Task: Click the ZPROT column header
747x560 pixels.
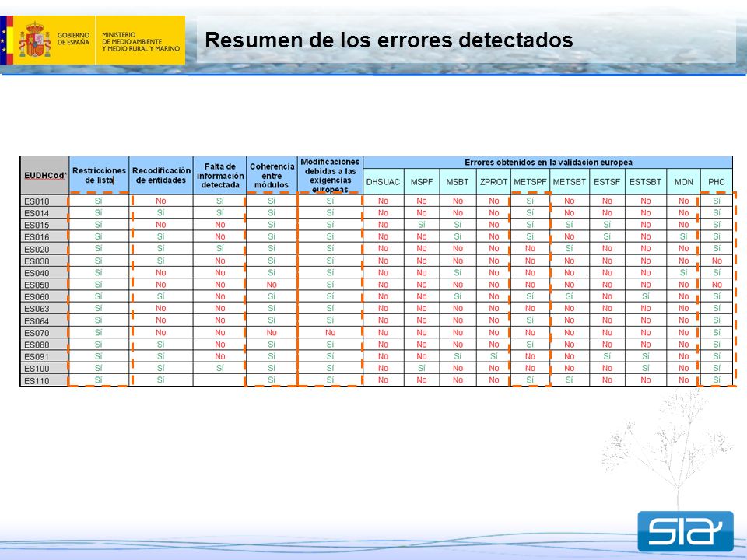Action: pyautogui.click(x=493, y=181)
